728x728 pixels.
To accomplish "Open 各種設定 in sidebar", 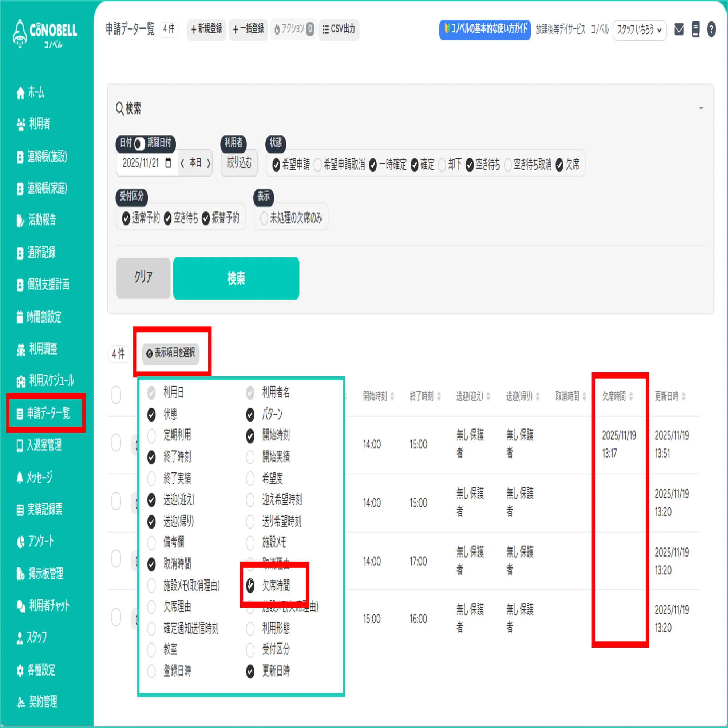I will coord(36,670).
